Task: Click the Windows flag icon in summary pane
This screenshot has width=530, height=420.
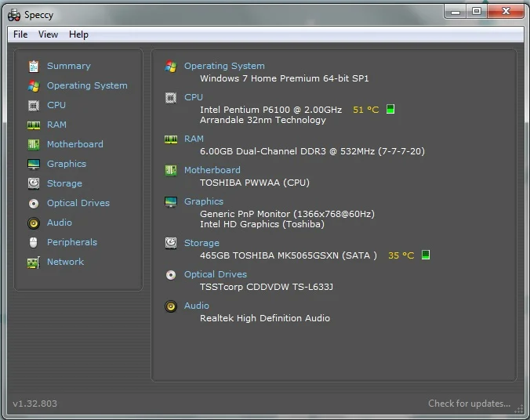Action: tap(171, 67)
